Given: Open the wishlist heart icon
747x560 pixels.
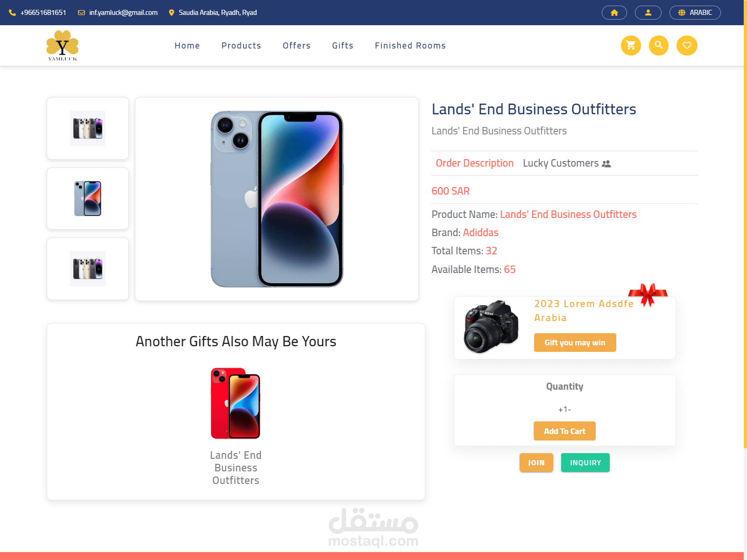Looking at the screenshot, I should (687, 45).
